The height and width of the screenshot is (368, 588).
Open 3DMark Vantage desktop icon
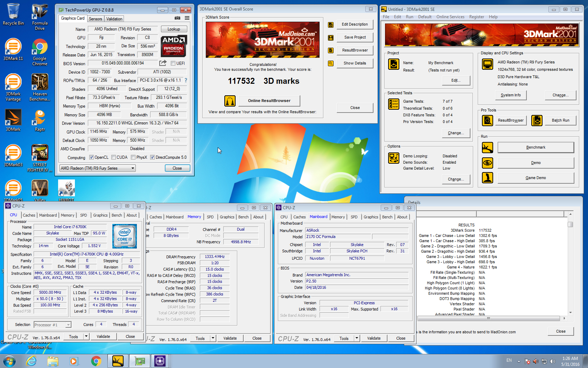click(13, 87)
